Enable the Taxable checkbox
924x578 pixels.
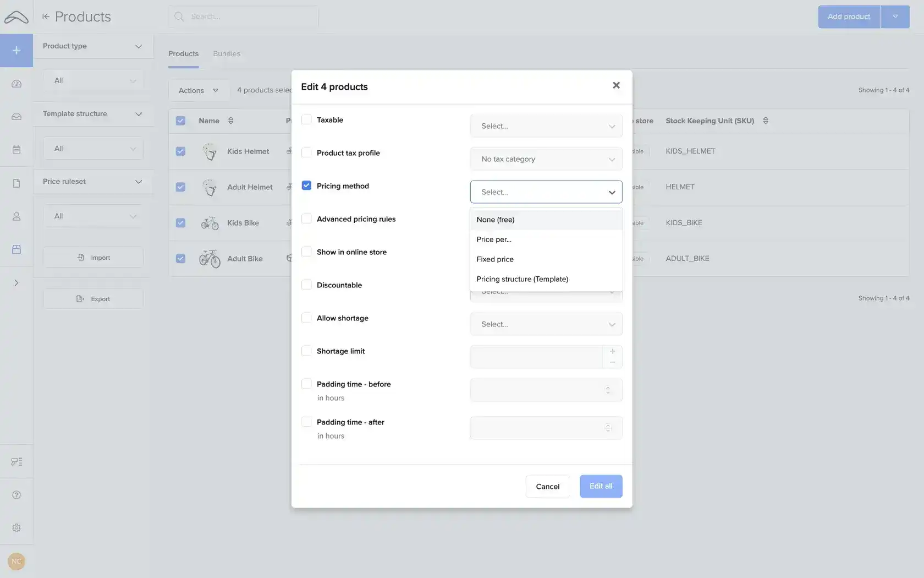pyautogui.click(x=306, y=119)
